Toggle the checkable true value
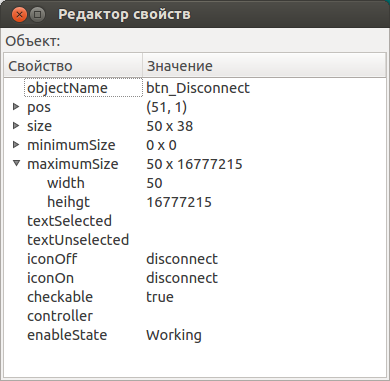 [x=160, y=297]
